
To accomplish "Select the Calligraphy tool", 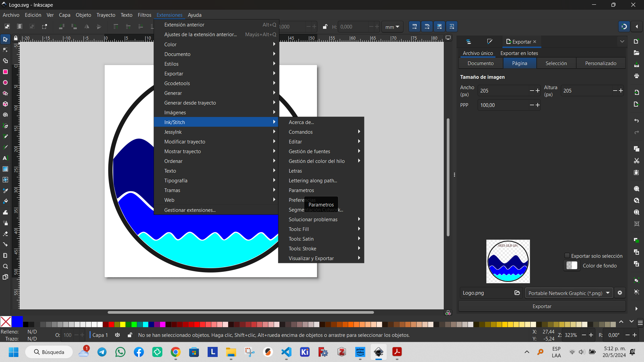I will tap(5, 147).
